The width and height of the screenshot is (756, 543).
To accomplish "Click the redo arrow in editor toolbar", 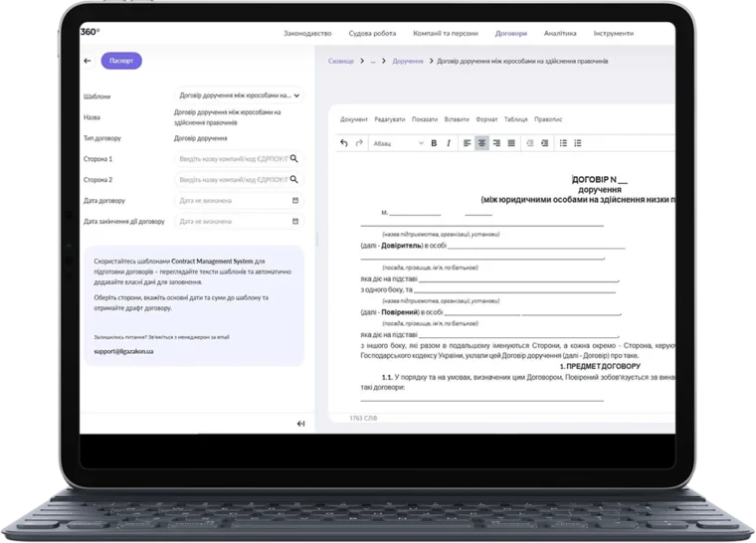I will tap(359, 143).
